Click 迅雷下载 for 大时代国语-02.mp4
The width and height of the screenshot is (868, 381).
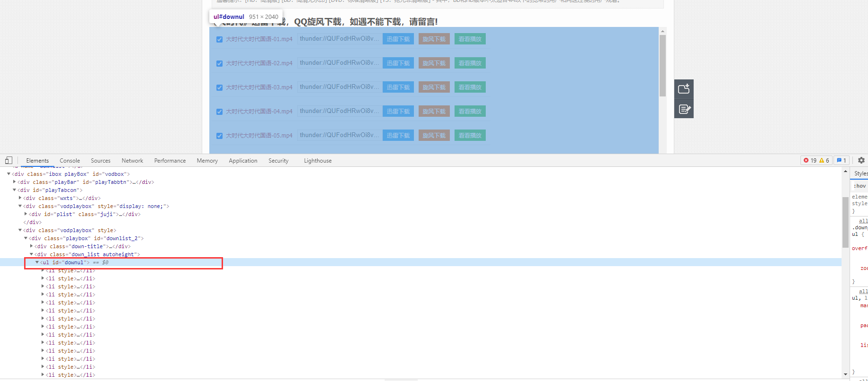click(x=398, y=63)
